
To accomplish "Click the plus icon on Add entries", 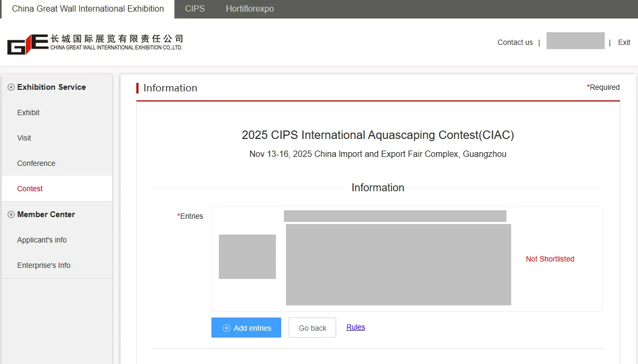I will 226,328.
